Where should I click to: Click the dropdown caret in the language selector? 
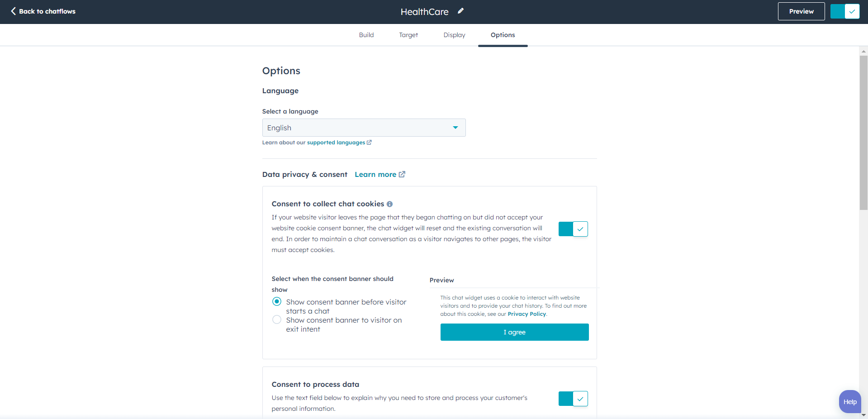tap(455, 128)
